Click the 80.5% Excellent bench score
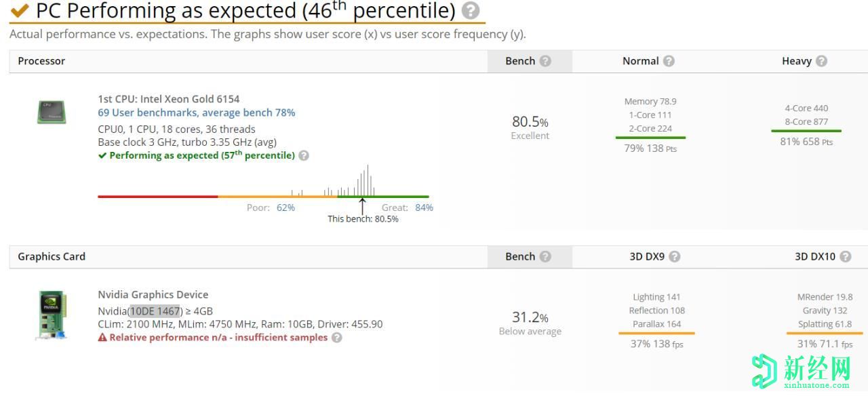The height and width of the screenshot is (396, 868). [530, 126]
